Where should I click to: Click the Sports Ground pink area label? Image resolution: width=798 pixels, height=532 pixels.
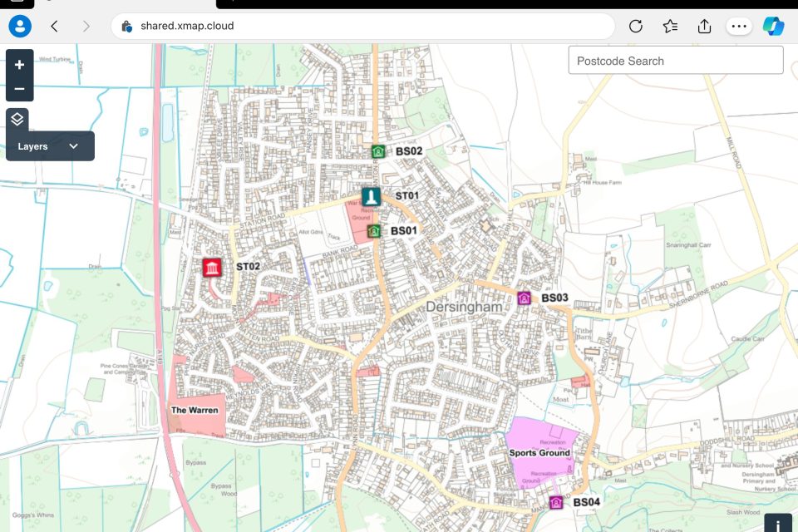[x=539, y=452]
